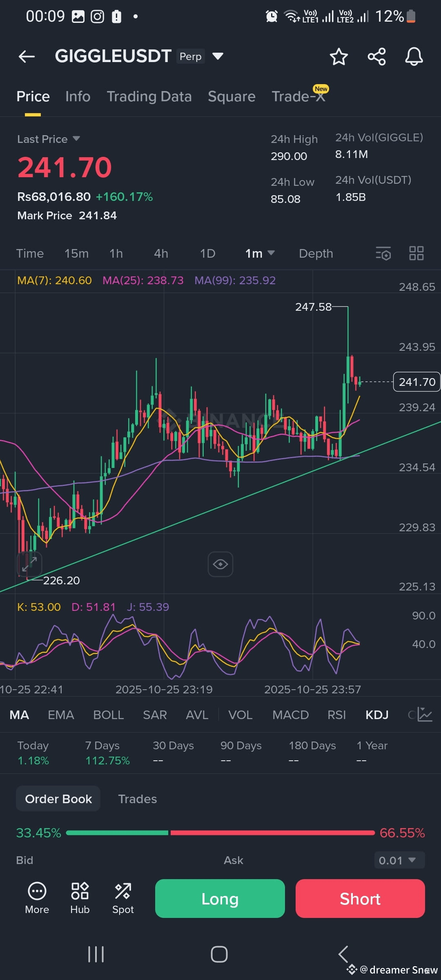This screenshot has width=441, height=980.
Task: Tap the K: 53.00 KDJ value
Action: pos(39,607)
